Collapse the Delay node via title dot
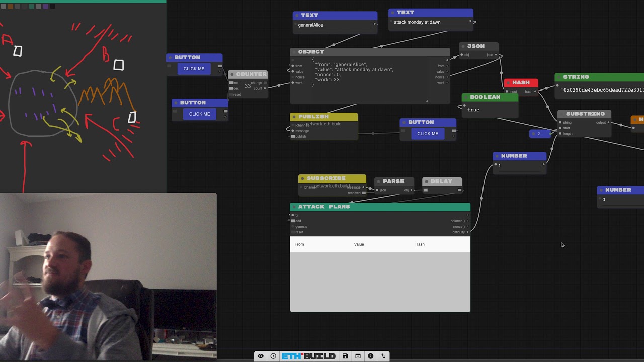 click(427, 181)
